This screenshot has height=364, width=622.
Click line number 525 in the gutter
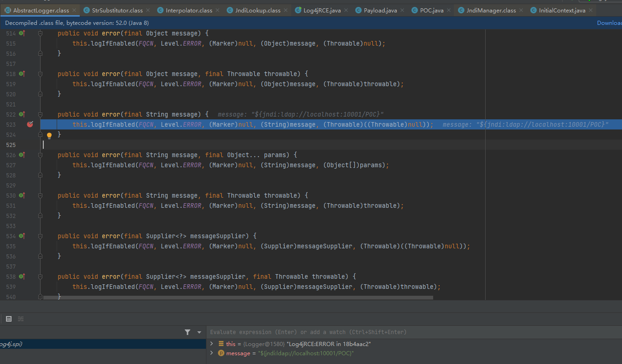[11, 145]
